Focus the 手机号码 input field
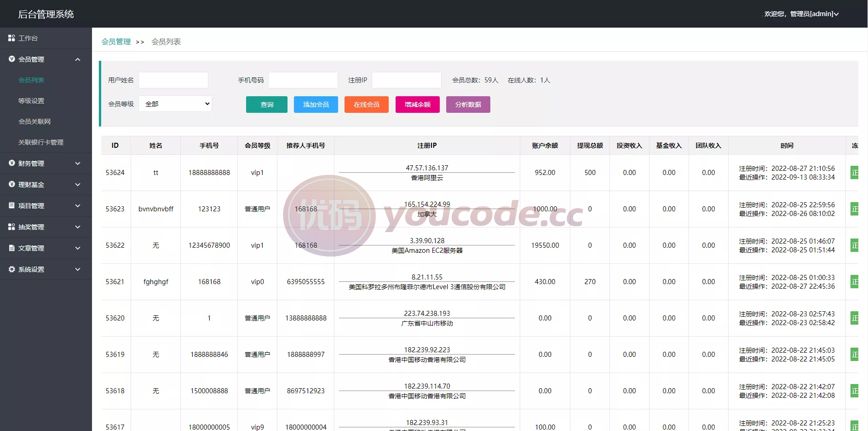868x431 pixels. click(303, 80)
